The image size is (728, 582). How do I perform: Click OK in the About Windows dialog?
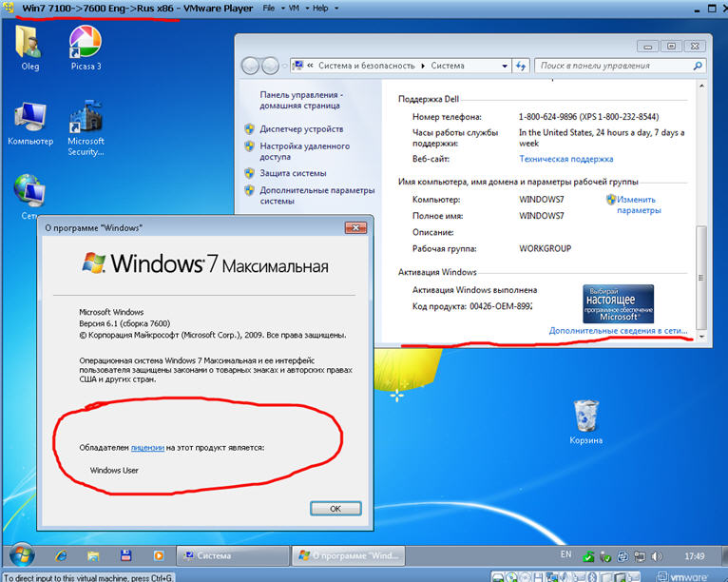pos(335,509)
